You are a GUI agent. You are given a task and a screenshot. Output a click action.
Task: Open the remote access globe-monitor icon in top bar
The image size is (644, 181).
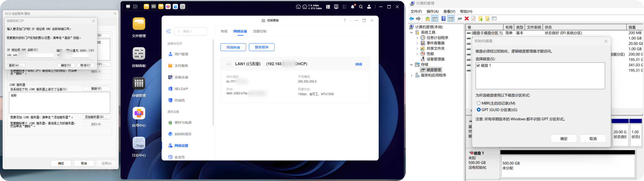336,7
